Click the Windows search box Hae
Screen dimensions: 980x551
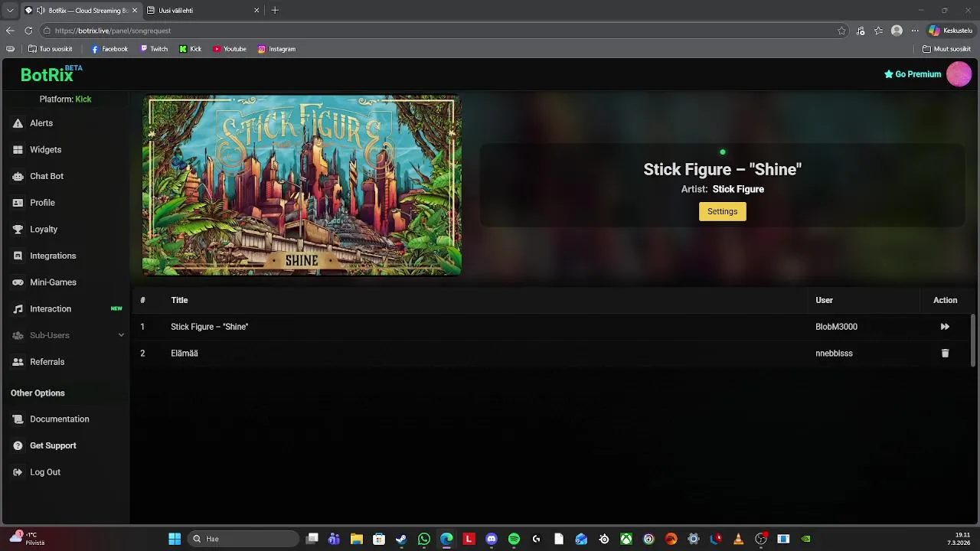243,539
